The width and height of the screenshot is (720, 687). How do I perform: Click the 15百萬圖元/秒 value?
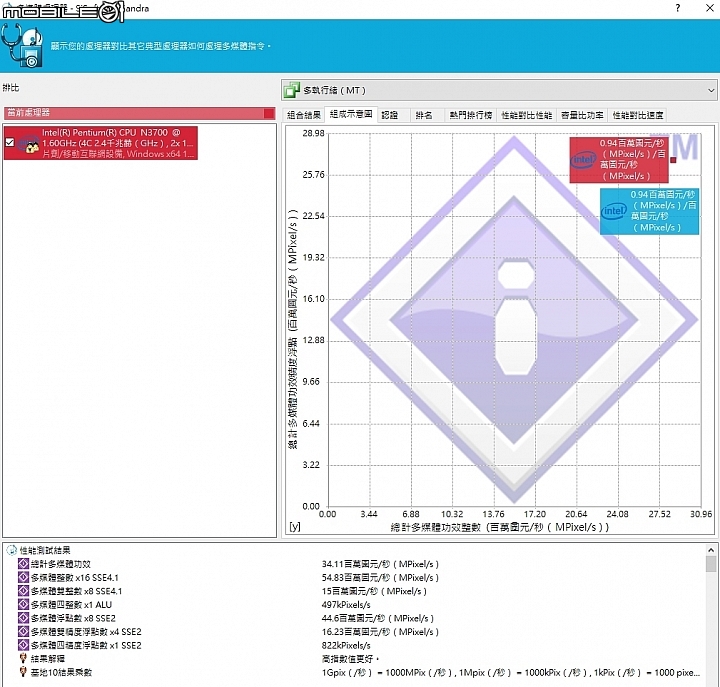(x=374, y=591)
